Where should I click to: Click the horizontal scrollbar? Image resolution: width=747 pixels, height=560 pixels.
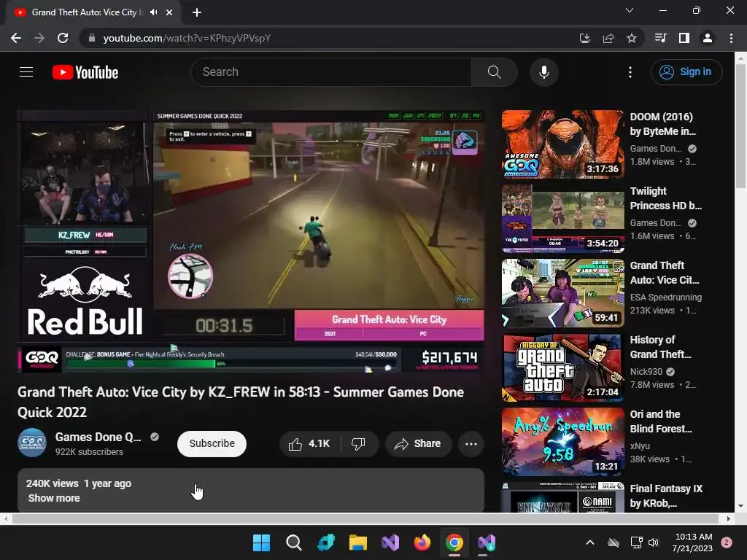click(x=365, y=518)
